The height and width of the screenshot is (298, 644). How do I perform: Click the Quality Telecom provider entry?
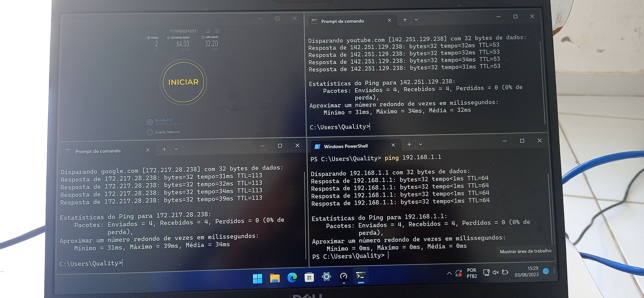(x=167, y=132)
